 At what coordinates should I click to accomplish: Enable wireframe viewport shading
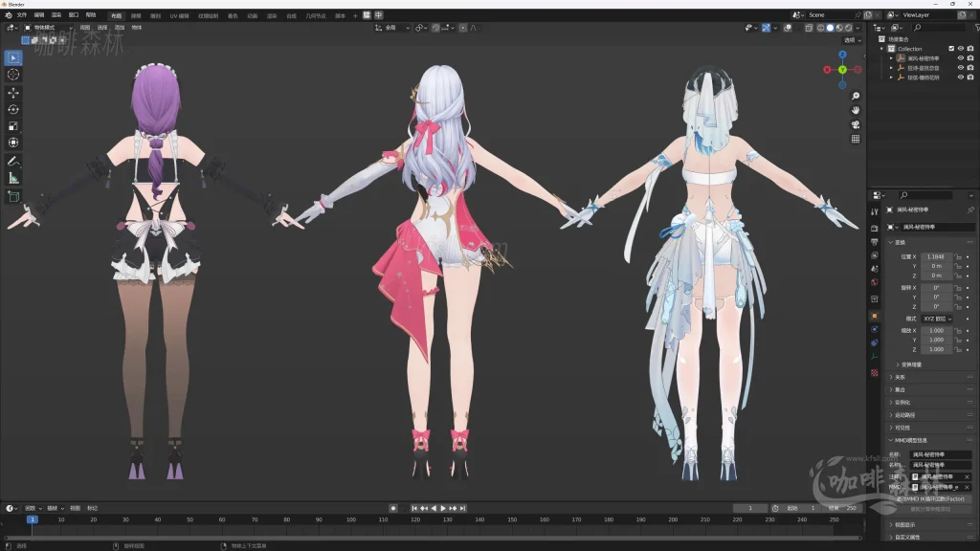click(x=820, y=28)
